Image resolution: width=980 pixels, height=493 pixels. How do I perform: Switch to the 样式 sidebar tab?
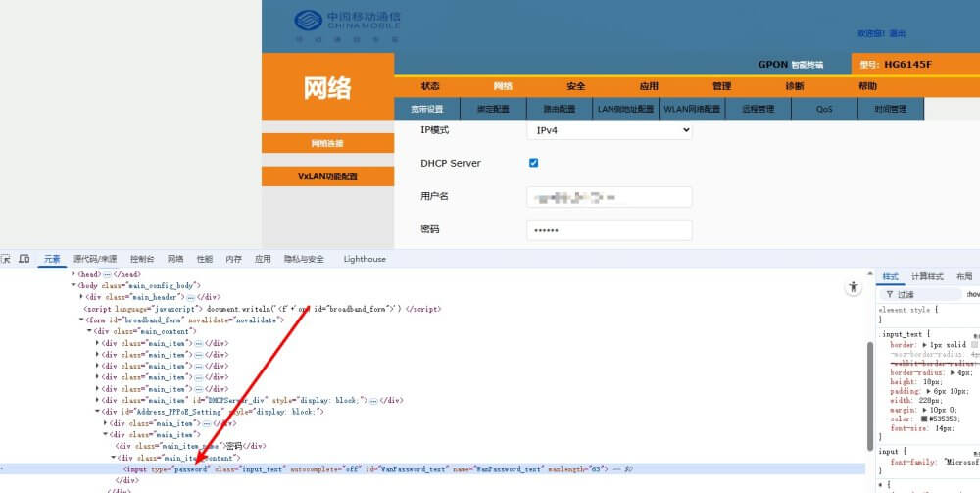pyautogui.click(x=891, y=276)
